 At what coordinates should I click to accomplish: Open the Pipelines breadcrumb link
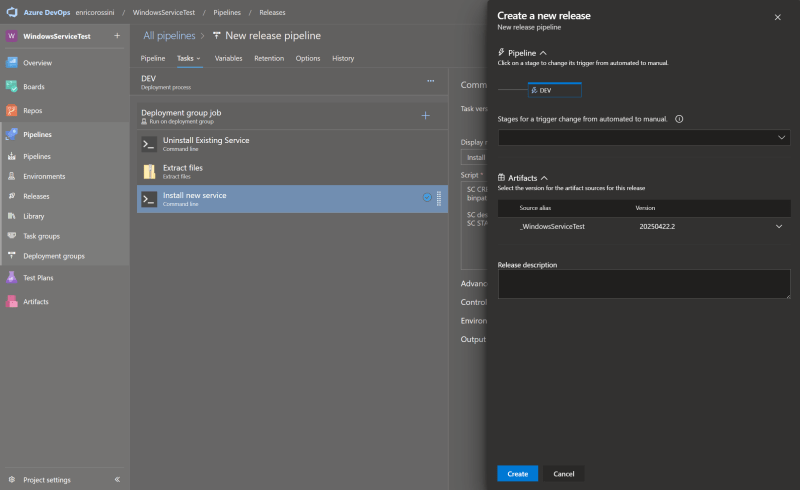[x=227, y=12]
